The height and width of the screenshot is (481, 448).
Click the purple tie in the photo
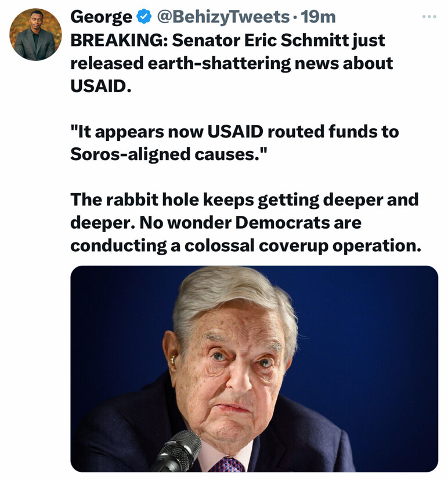point(226,464)
